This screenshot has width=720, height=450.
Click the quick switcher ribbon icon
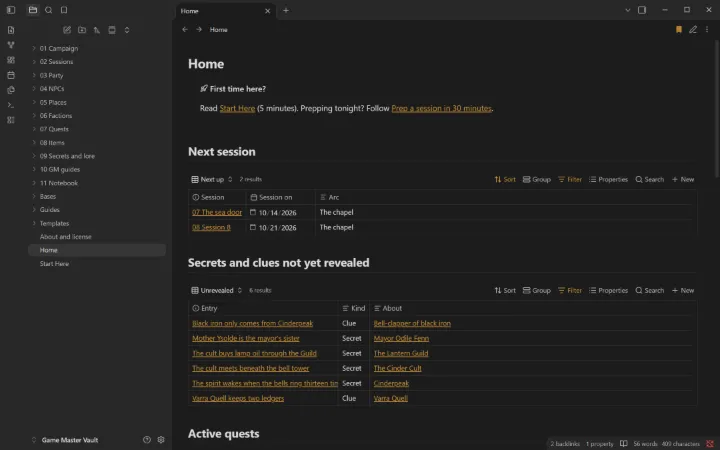click(11, 30)
